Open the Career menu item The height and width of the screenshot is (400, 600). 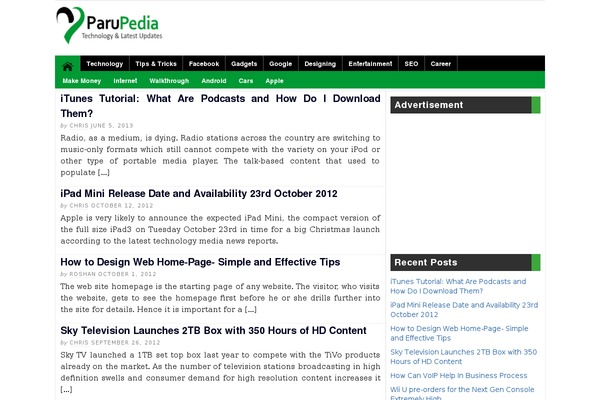click(440, 64)
